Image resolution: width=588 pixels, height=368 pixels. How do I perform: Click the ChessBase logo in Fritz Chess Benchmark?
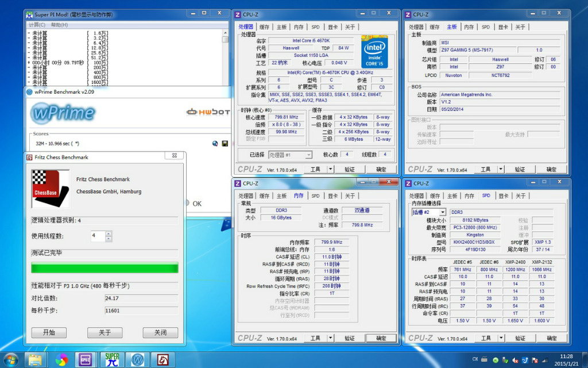tap(51, 189)
